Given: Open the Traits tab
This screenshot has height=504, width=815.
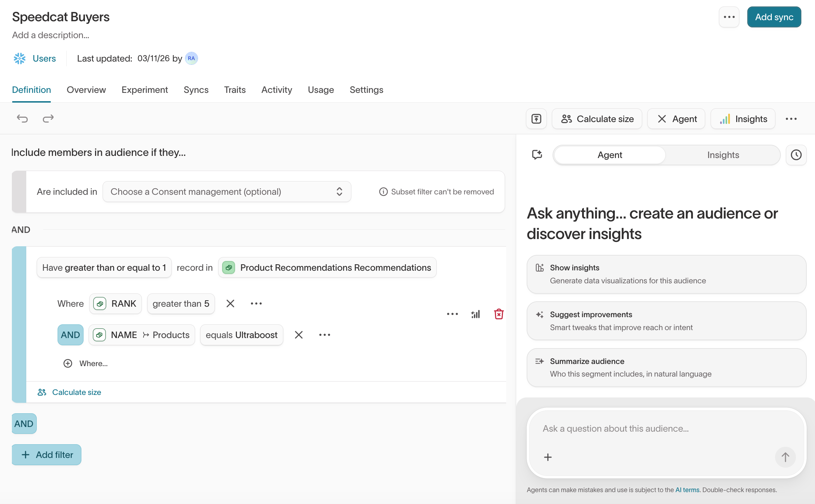Looking at the screenshot, I should (x=235, y=90).
